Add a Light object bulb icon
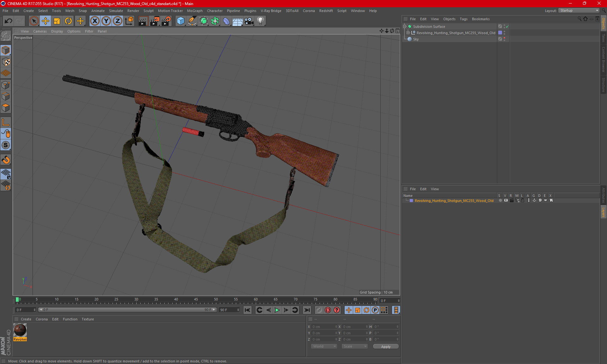The width and height of the screenshot is (607, 364). (x=261, y=21)
